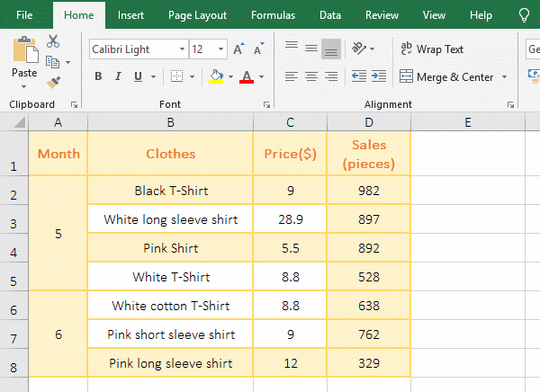Click the Orientation text-rotate icon
Image resolution: width=540 pixels, height=392 pixels.
(359, 49)
